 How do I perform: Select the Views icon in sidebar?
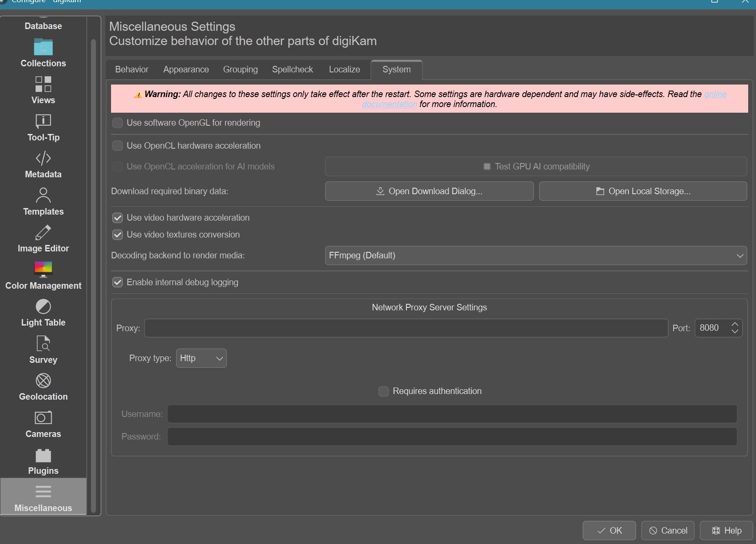(x=43, y=85)
